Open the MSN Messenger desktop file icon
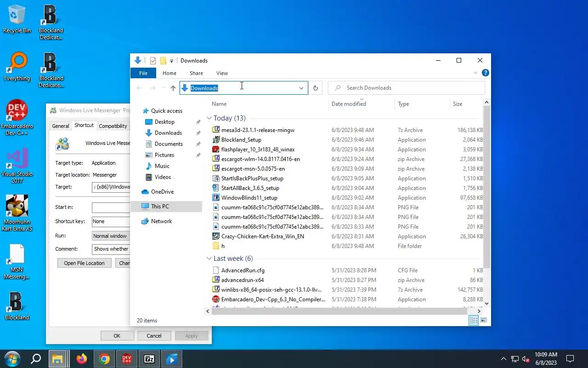 (17, 261)
